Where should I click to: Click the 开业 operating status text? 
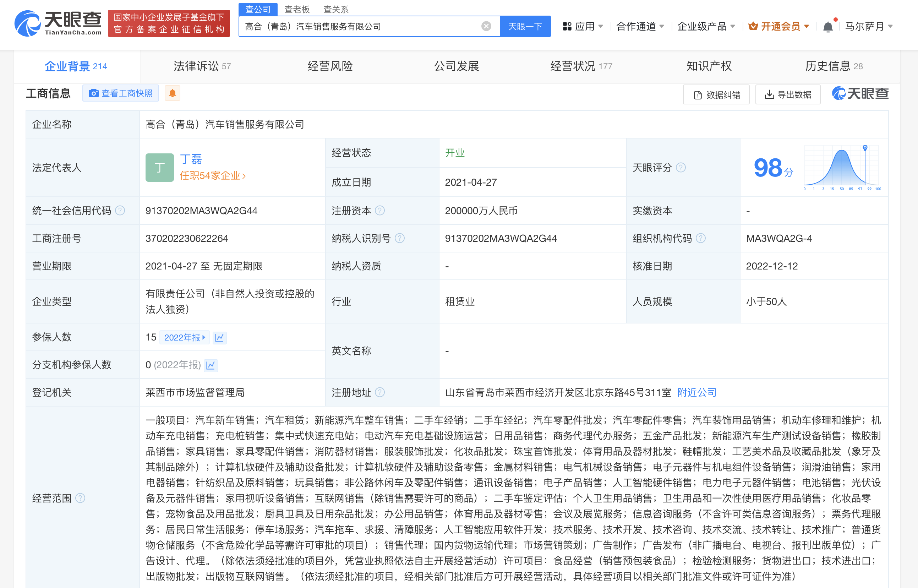coord(455,153)
